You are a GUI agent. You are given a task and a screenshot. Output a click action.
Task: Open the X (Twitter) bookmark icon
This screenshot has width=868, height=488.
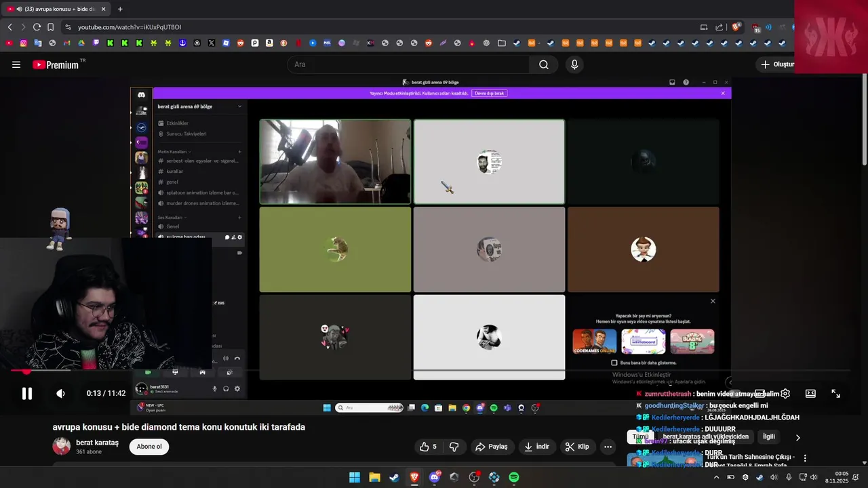[212, 43]
